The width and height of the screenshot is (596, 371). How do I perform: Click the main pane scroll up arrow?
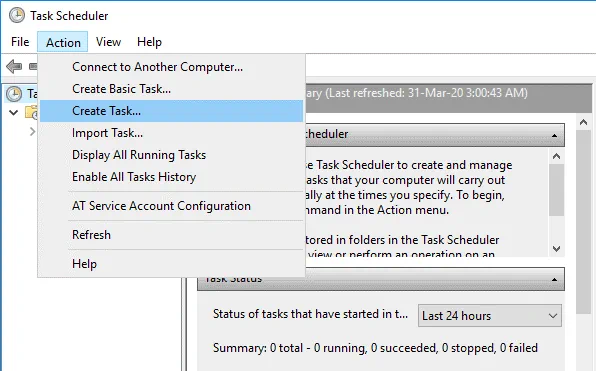(x=583, y=122)
